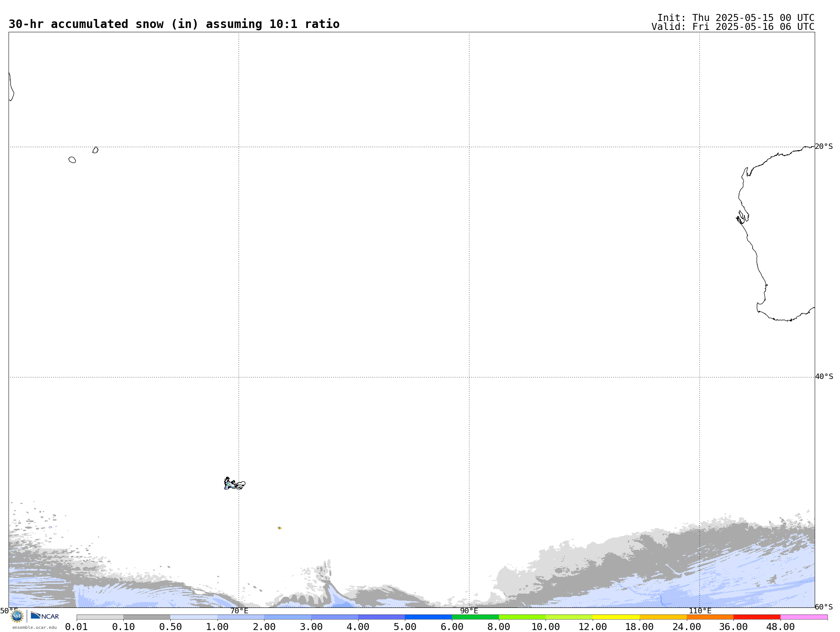Click the NCAR logo

(45, 616)
